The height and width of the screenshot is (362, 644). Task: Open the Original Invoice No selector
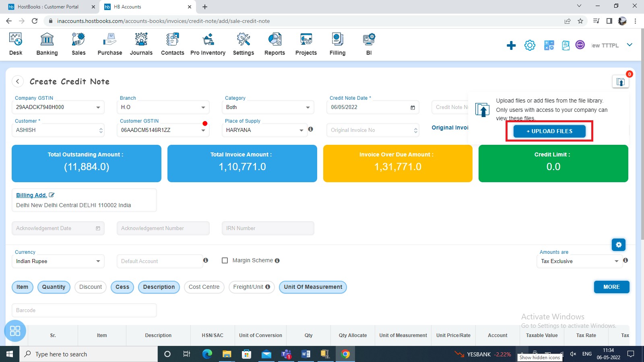(x=373, y=130)
